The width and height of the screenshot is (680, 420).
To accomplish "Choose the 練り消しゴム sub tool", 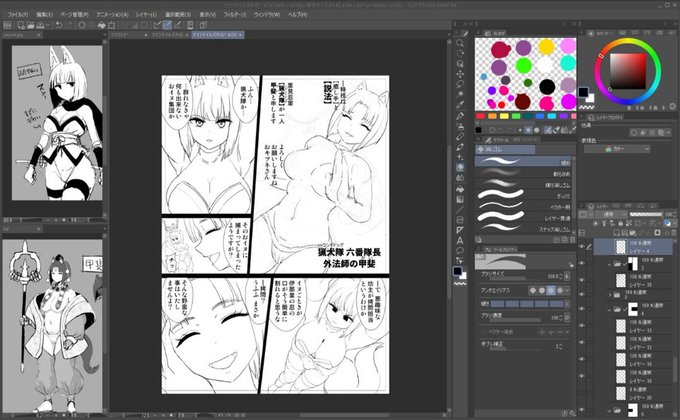I will tap(523, 184).
